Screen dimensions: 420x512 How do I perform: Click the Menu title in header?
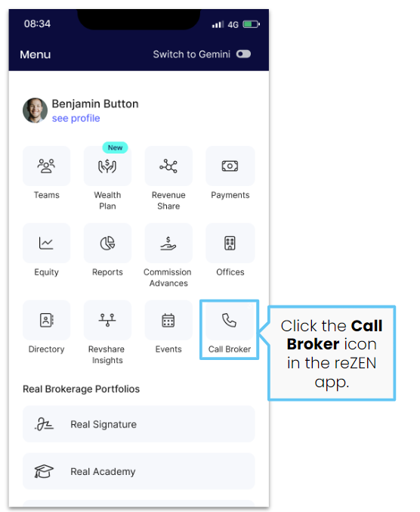click(36, 54)
